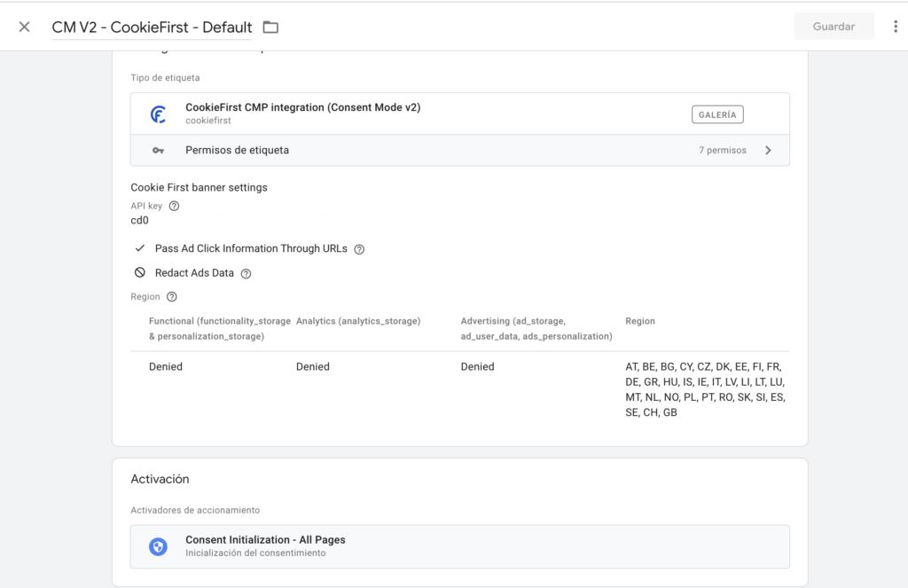Click the disabled icon for Redact Ads Data

tap(139, 272)
